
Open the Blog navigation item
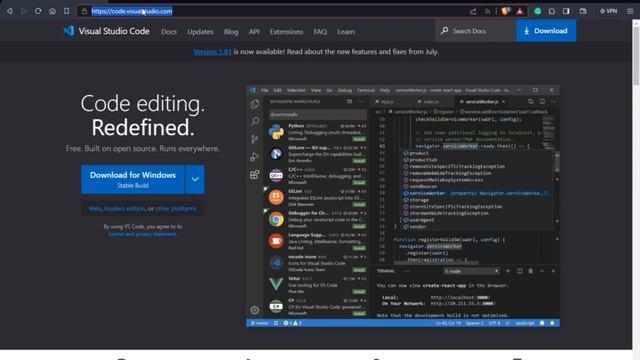(x=231, y=32)
